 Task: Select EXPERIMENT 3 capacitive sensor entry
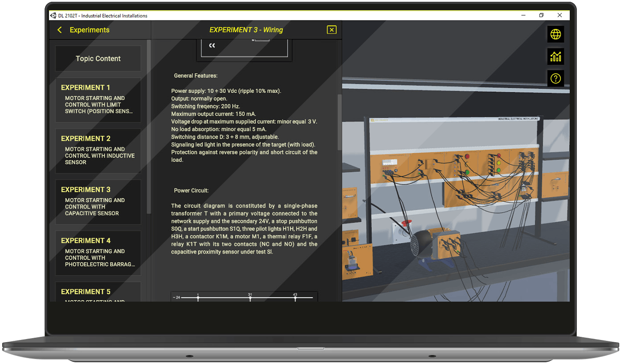pos(98,201)
